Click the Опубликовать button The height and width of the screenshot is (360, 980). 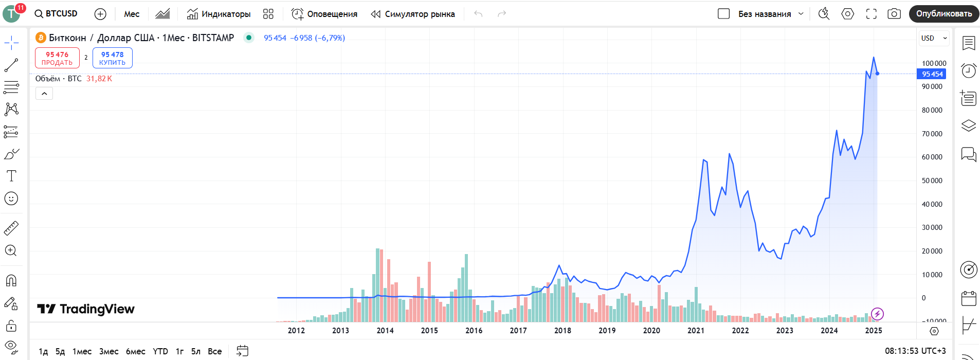(943, 14)
